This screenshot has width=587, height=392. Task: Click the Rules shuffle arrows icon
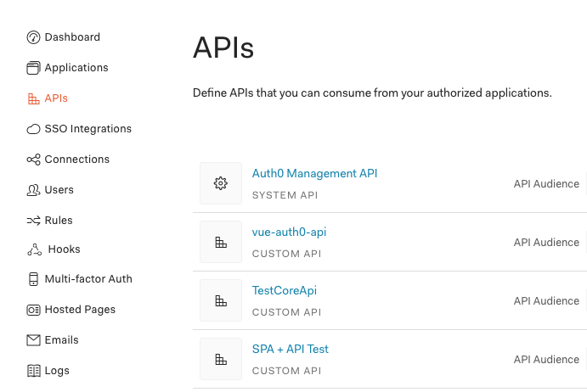33,221
